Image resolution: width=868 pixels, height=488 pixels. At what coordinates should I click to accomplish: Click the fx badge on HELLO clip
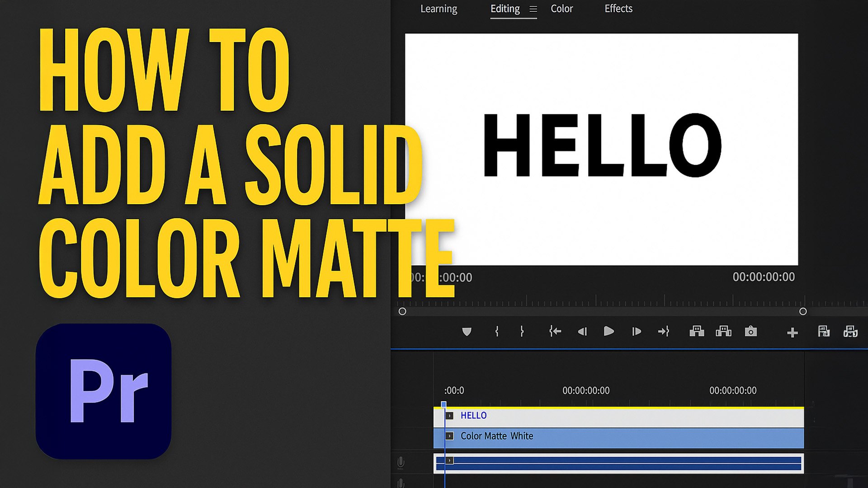click(449, 416)
